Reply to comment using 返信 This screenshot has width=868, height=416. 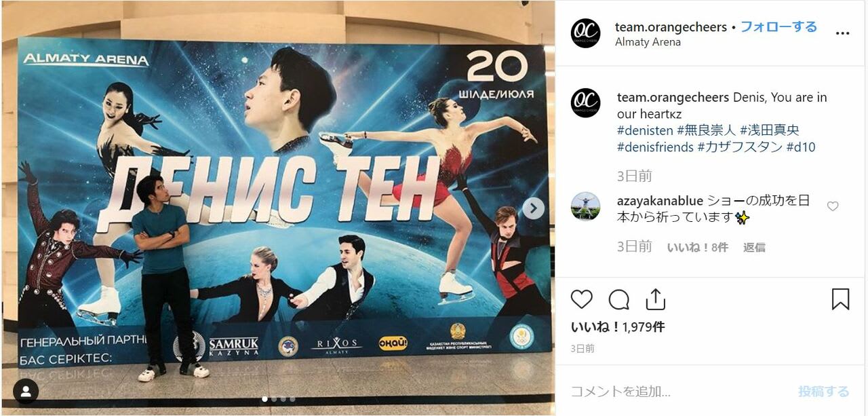point(754,248)
